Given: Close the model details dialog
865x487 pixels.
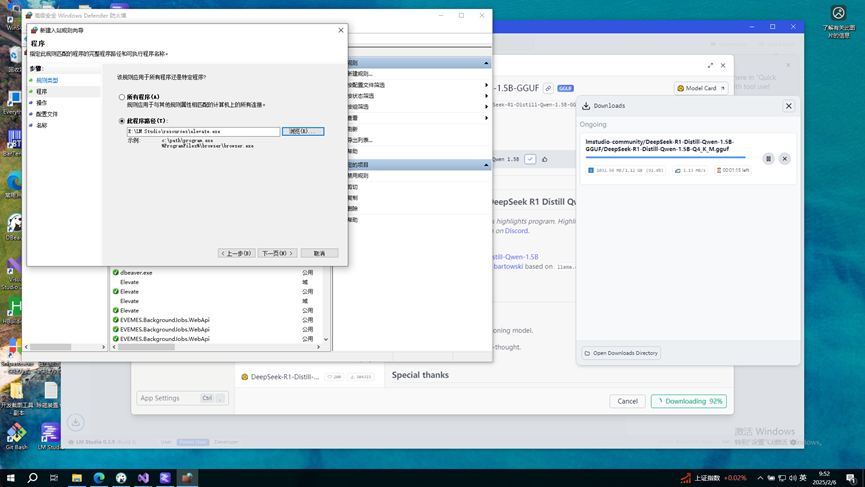Looking at the screenshot, I should click(723, 66).
